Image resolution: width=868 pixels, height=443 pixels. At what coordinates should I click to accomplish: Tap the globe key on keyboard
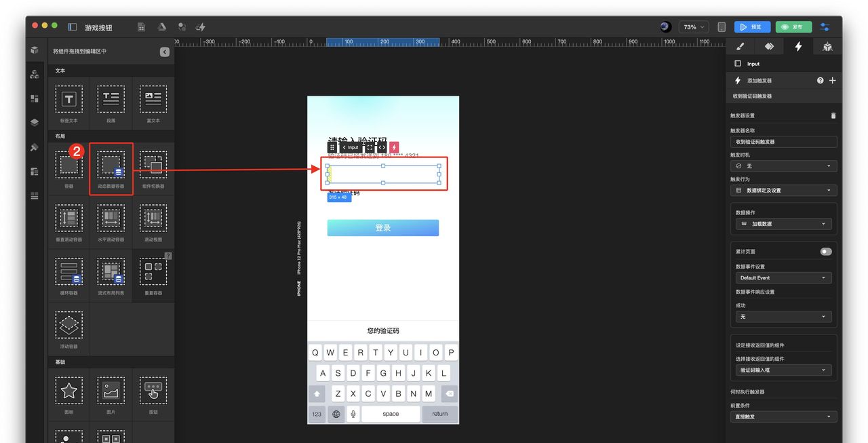click(x=336, y=414)
